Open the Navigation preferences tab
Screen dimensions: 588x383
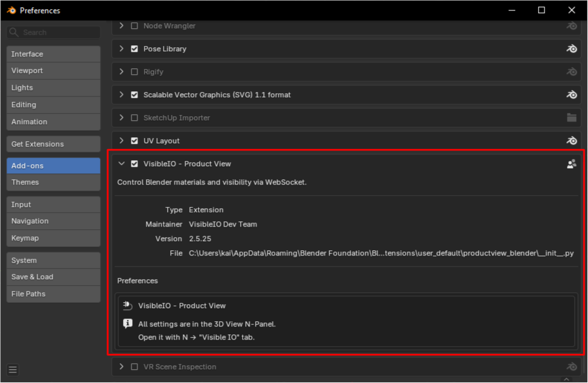point(53,221)
